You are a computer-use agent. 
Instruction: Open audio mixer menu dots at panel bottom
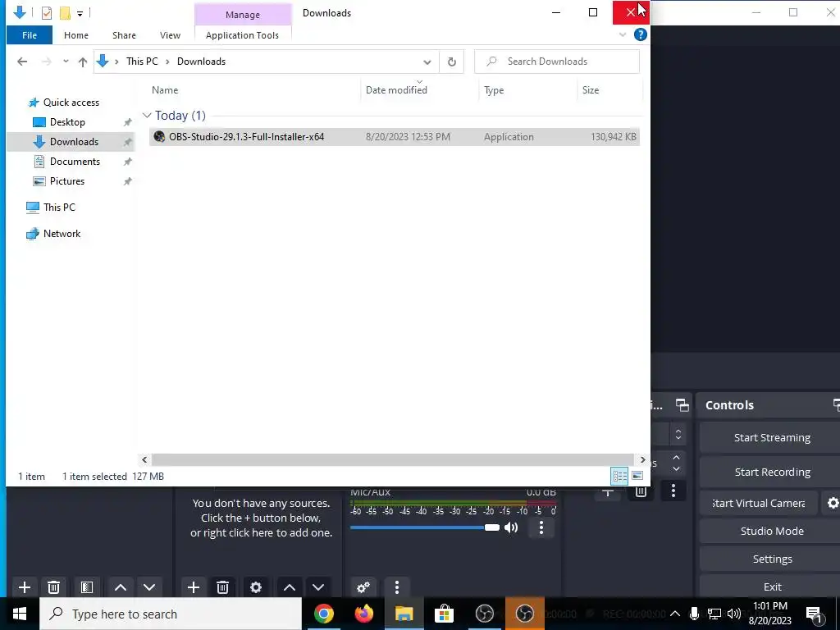(x=397, y=587)
